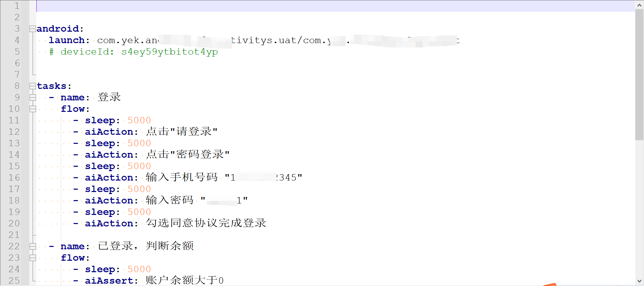The image size is (644, 286).
Task: Click the vertical scrollbar thumb
Action: pyautogui.click(x=639, y=74)
